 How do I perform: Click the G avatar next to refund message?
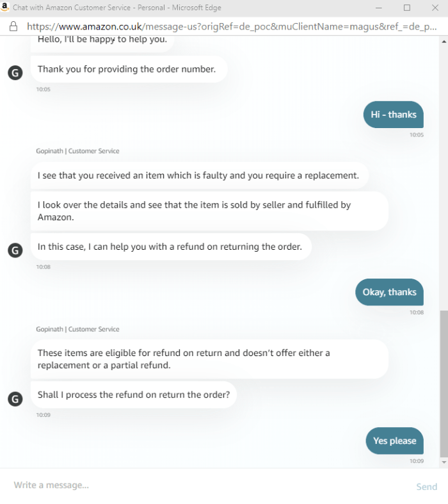(x=14, y=250)
